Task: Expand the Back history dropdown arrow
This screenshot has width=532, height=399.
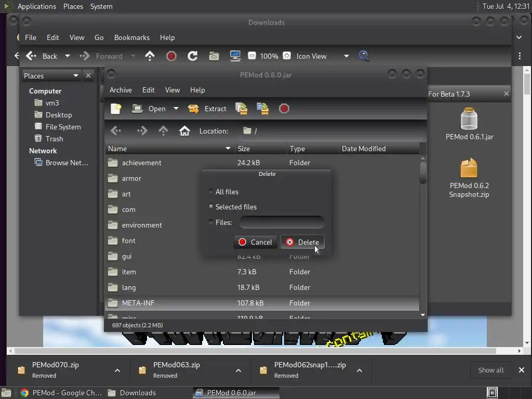Action: [x=68, y=56]
